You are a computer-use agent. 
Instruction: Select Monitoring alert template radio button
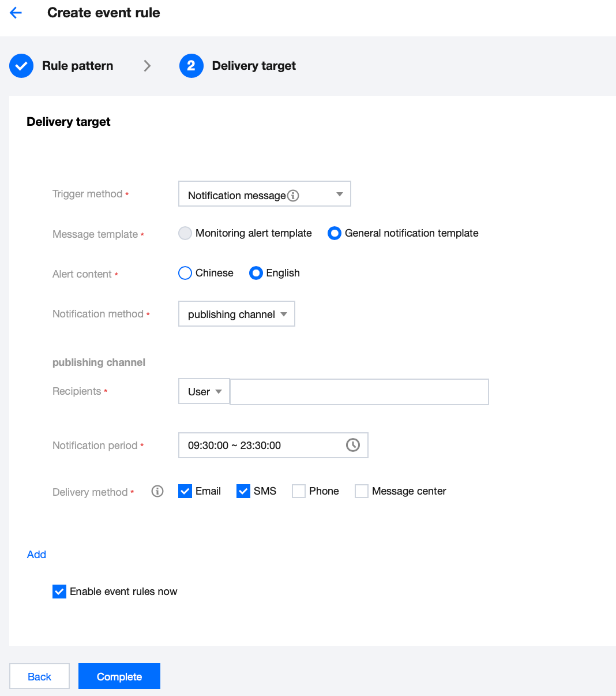click(x=185, y=233)
